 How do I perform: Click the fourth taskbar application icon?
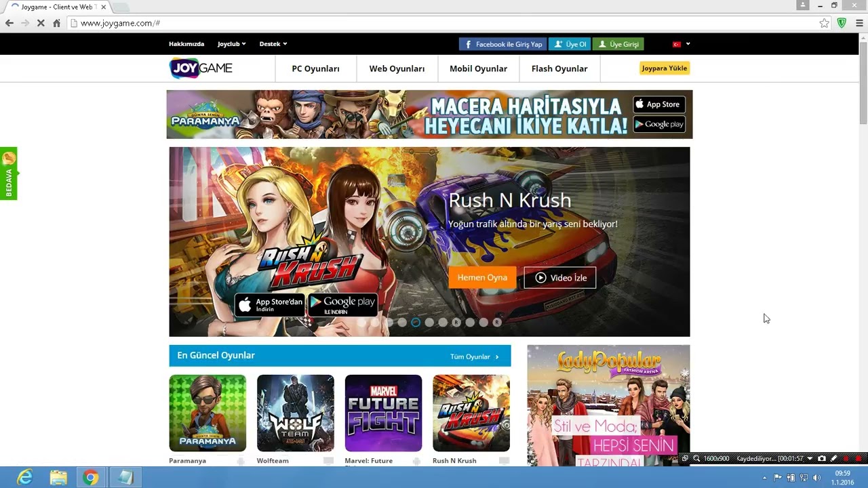click(125, 478)
